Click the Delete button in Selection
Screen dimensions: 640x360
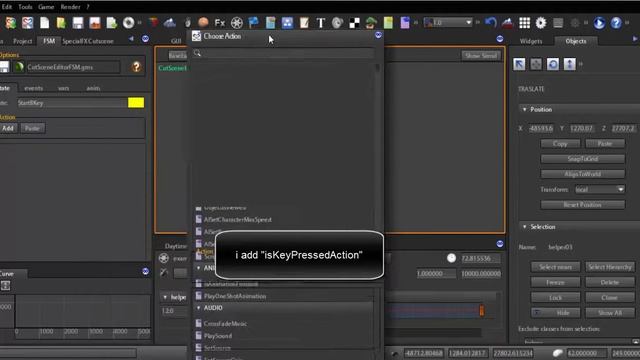(610, 282)
